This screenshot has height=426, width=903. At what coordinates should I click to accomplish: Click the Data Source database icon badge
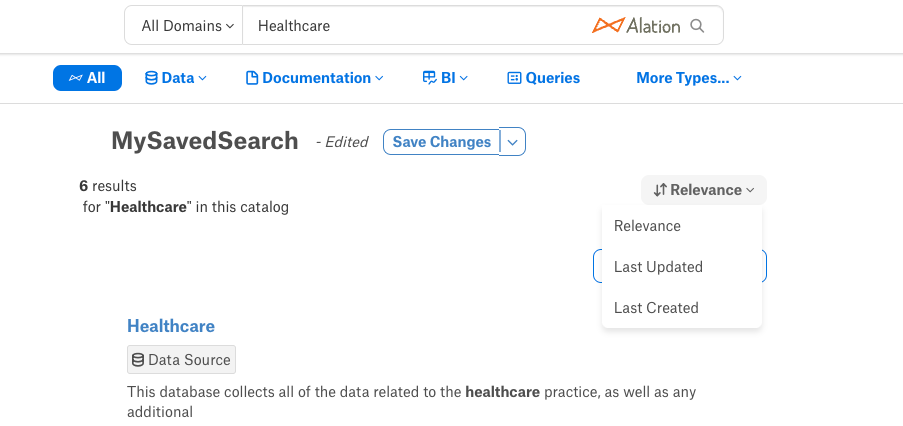138,360
